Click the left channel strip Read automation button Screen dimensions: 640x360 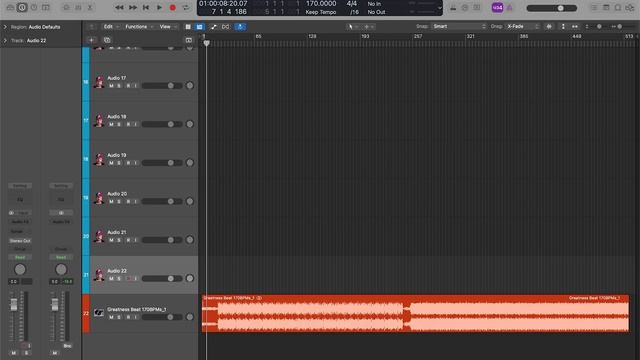(20, 258)
